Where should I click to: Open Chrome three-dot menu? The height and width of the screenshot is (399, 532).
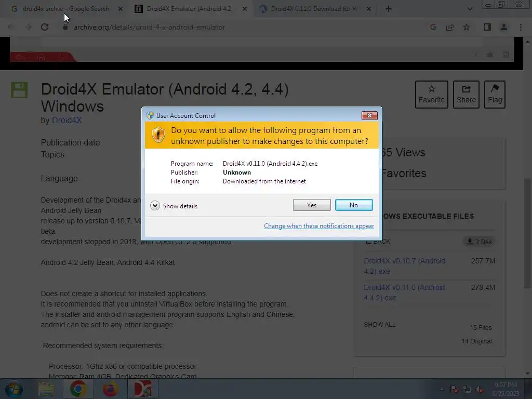(521, 27)
